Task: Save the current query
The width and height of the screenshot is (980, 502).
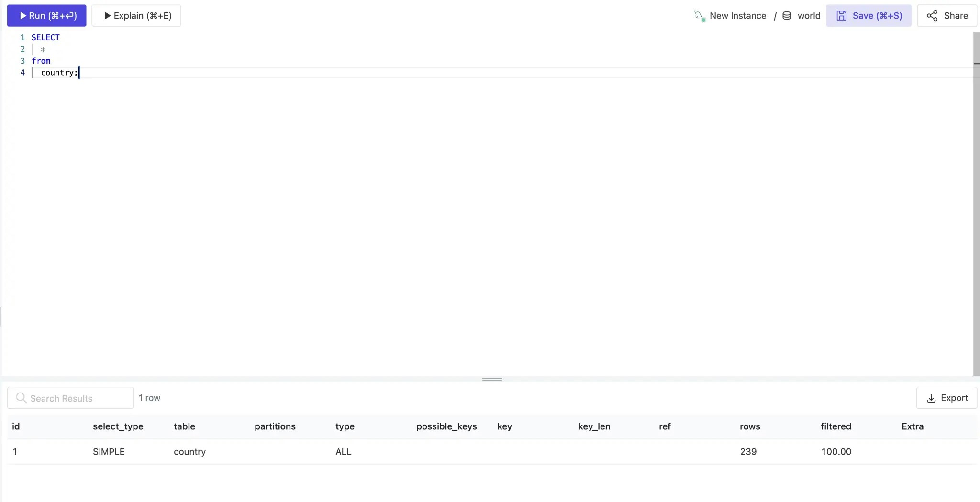Action: coord(869,16)
